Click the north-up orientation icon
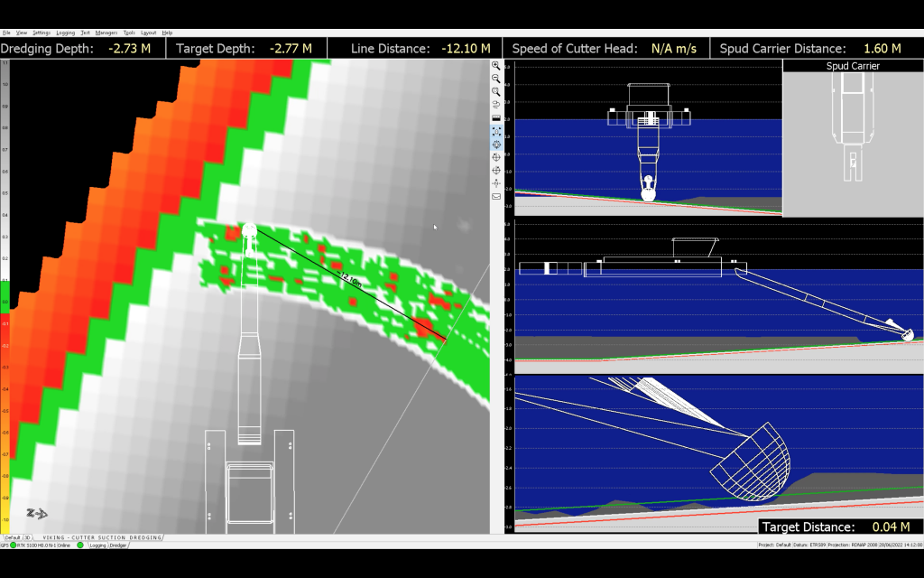Viewport: 924px width, 578px height. [496, 183]
